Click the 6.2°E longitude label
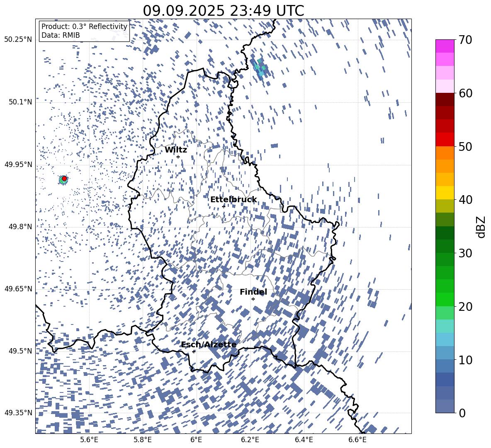491x448 pixels. [x=250, y=440]
